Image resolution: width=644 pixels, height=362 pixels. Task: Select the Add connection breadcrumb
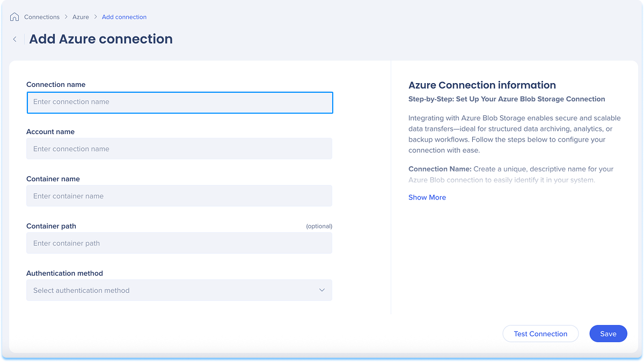tap(124, 17)
